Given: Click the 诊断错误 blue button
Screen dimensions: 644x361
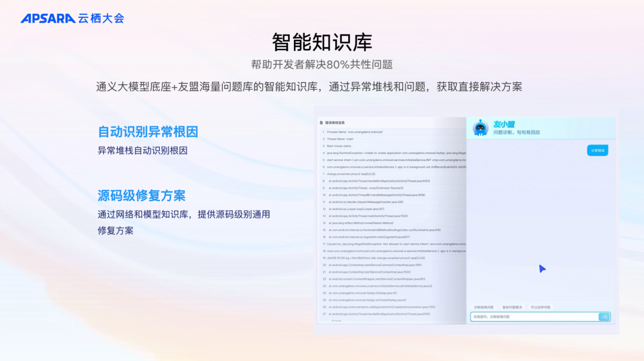Looking at the screenshot, I should pyautogui.click(x=597, y=150).
